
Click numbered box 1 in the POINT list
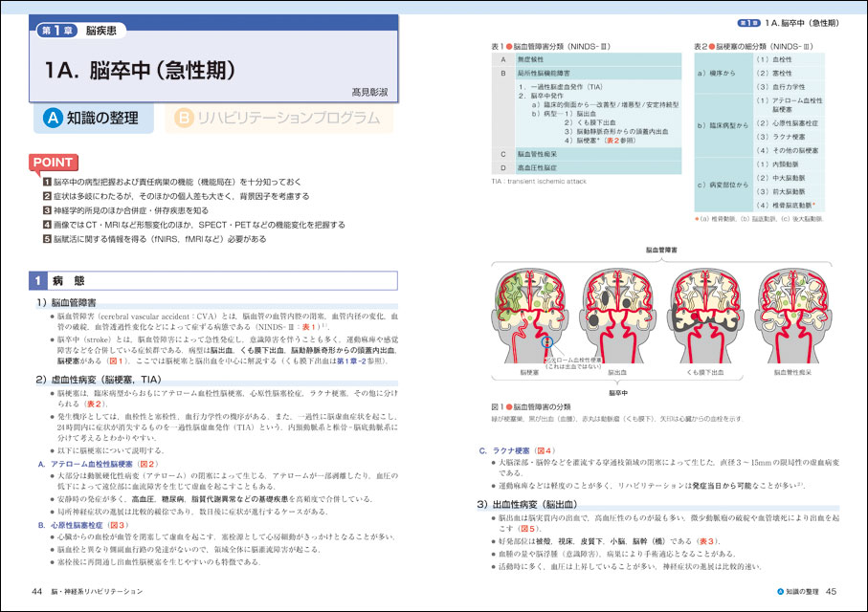pyautogui.click(x=45, y=182)
